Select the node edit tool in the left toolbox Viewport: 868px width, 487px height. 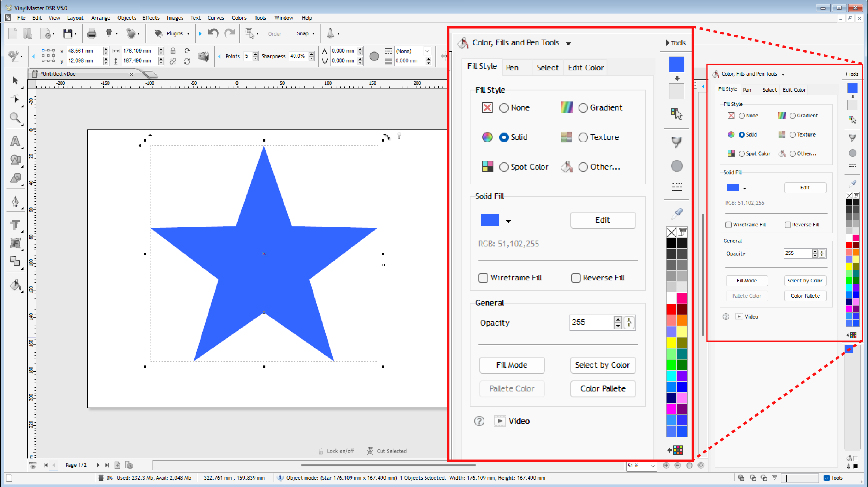coord(16,99)
